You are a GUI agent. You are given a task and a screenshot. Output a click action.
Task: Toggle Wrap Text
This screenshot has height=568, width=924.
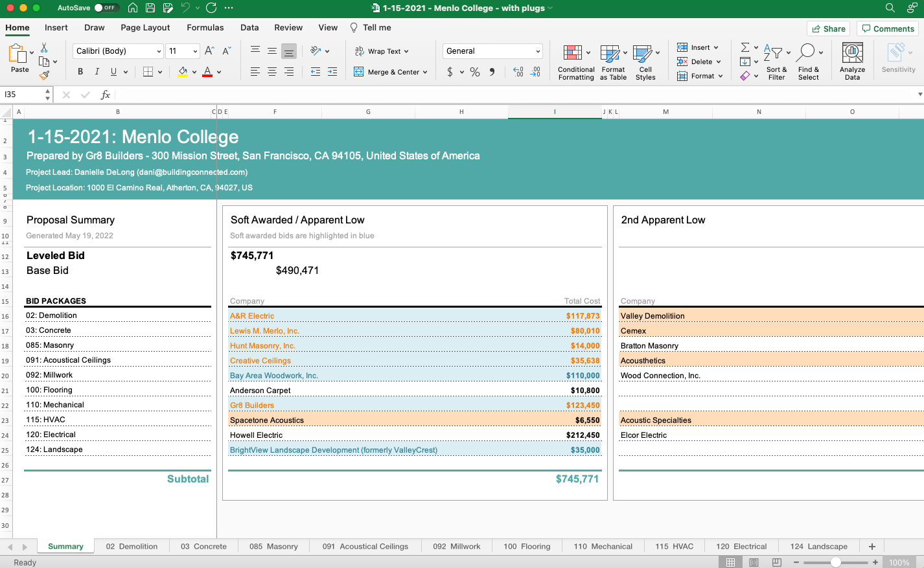coord(382,51)
